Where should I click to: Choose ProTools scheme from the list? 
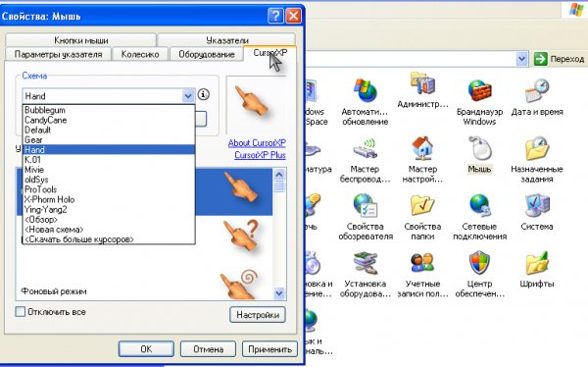pos(109,189)
